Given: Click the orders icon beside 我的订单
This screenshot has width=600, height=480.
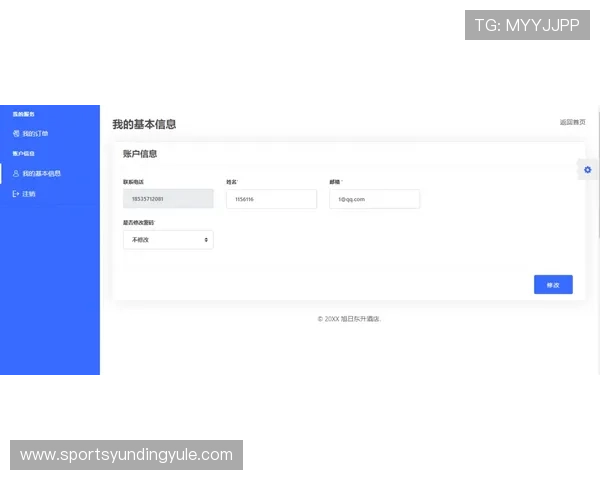Looking at the screenshot, I should pos(16,134).
